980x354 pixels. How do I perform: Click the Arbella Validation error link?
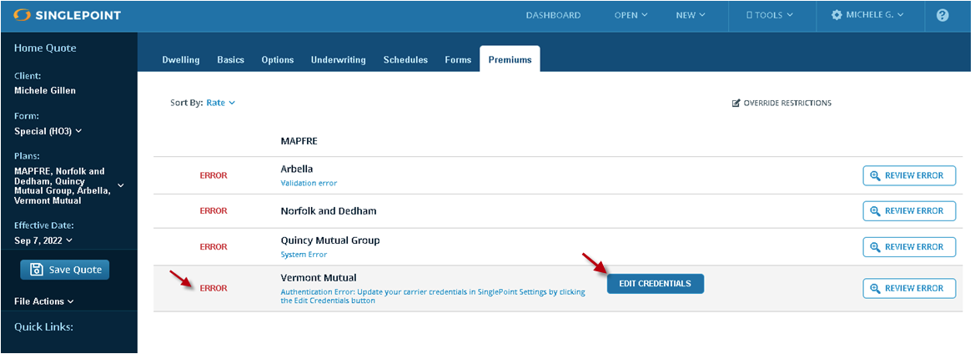pyautogui.click(x=309, y=183)
